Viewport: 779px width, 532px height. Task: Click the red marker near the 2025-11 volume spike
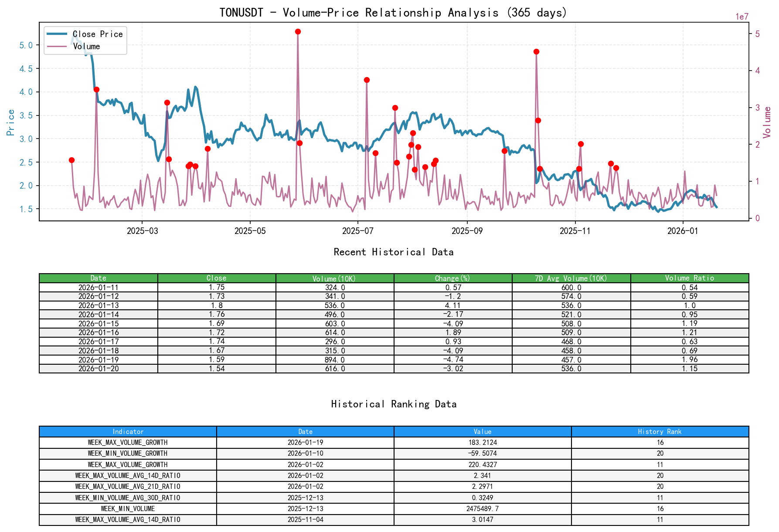pos(581,143)
